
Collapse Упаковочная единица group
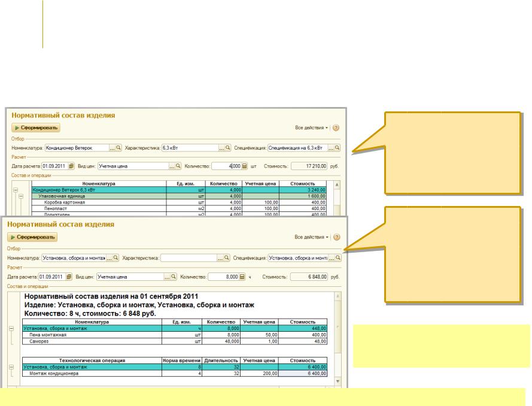pos(21,196)
